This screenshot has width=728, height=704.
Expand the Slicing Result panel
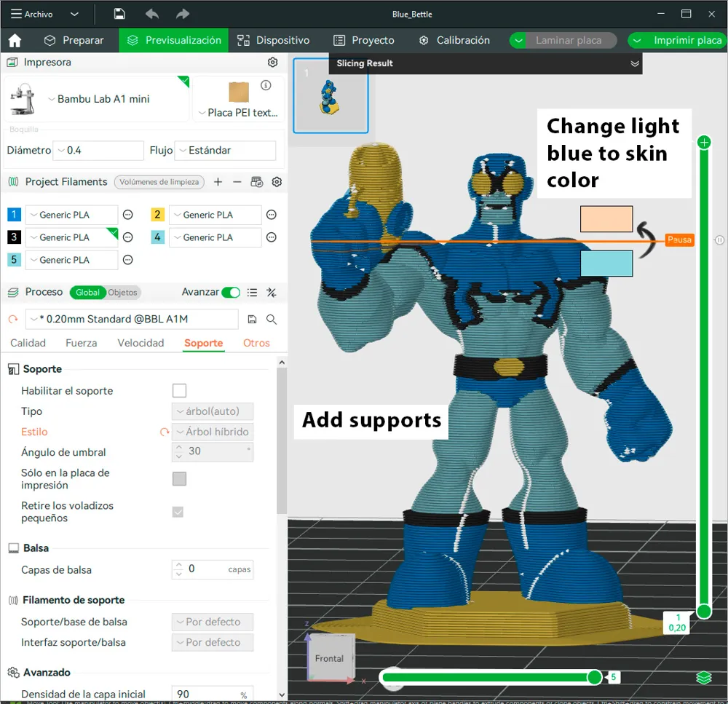pos(635,63)
